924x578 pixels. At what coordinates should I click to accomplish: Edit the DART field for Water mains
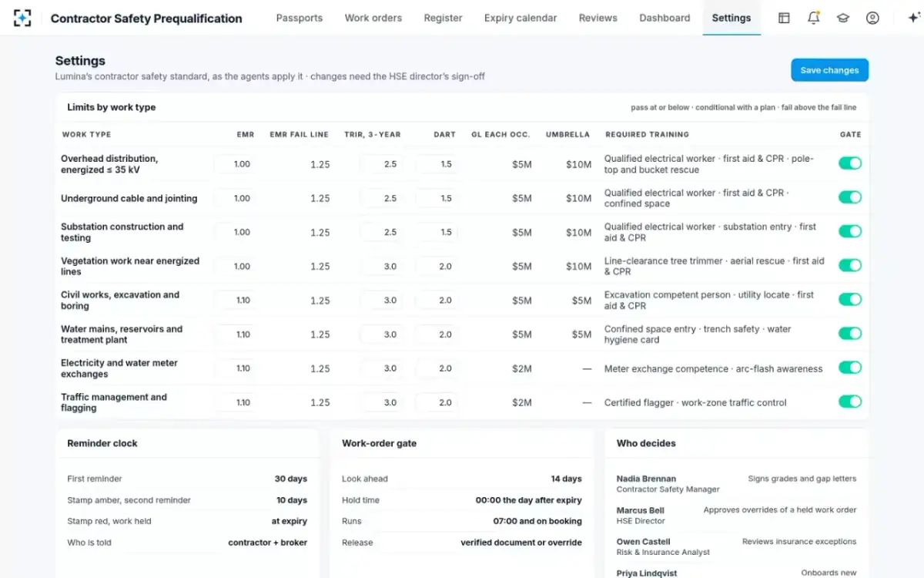437,334
